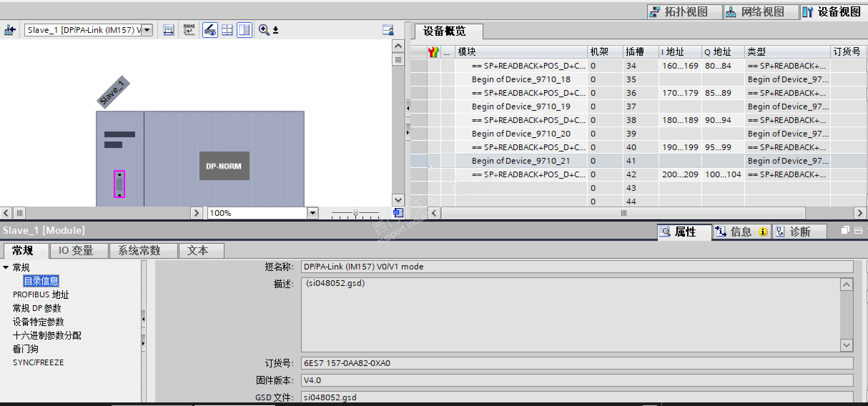The height and width of the screenshot is (406, 868).
Task: Collapse the 常规 tree node
Action: pos(6,267)
